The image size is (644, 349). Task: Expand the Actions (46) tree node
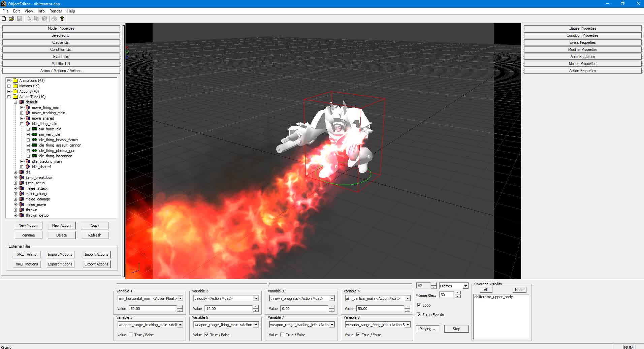coord(9,91)
